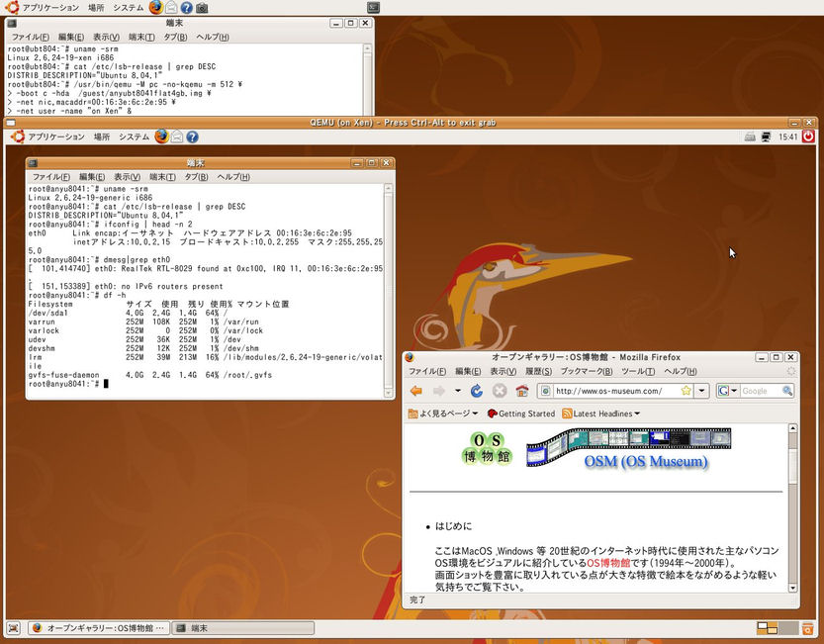Go back in Firefox

(416, 391)
